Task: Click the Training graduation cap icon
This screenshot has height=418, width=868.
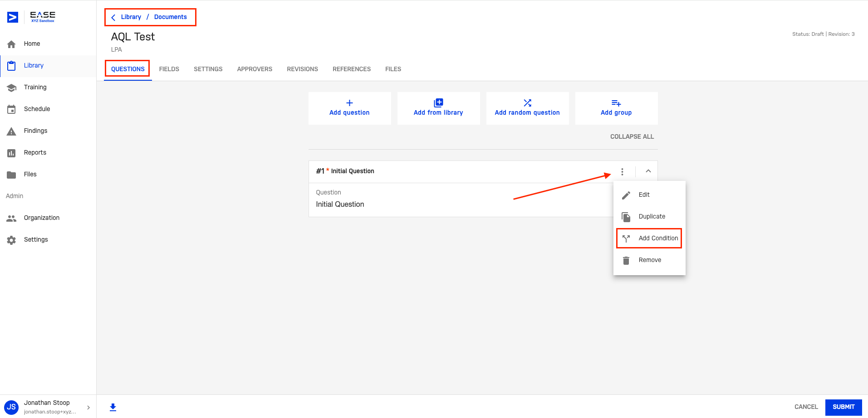Action: [x=11, y=87]
